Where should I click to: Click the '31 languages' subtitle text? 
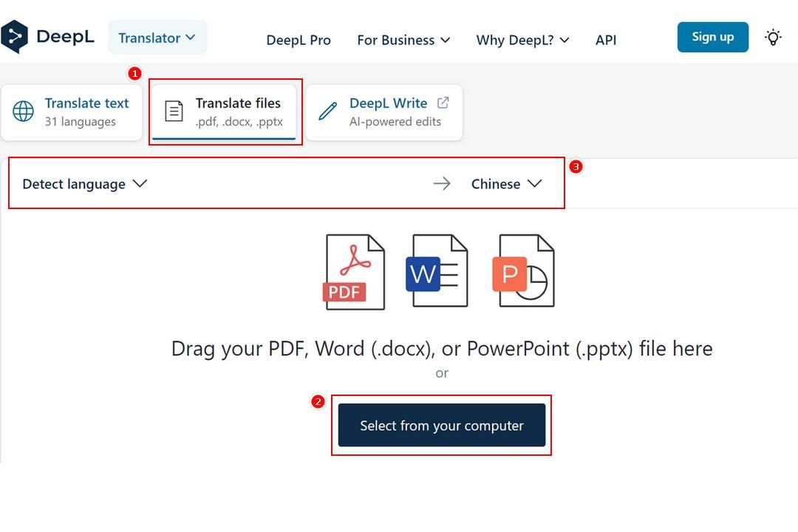click(x=80, y=122)
